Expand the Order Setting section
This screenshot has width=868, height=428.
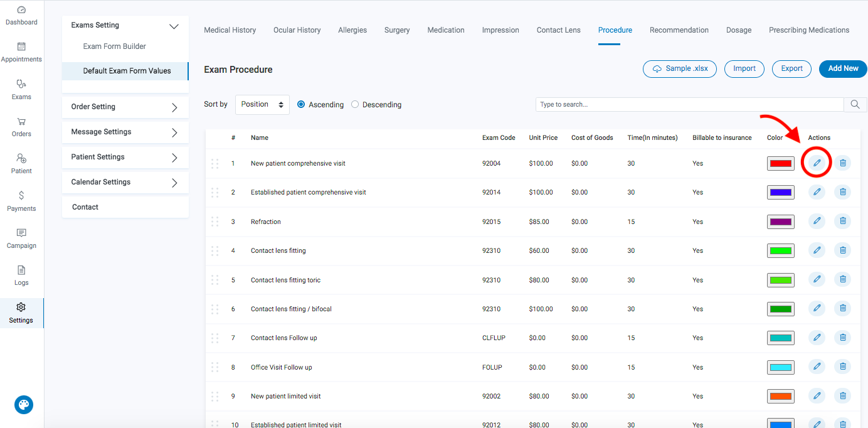[x=125, y=107]
